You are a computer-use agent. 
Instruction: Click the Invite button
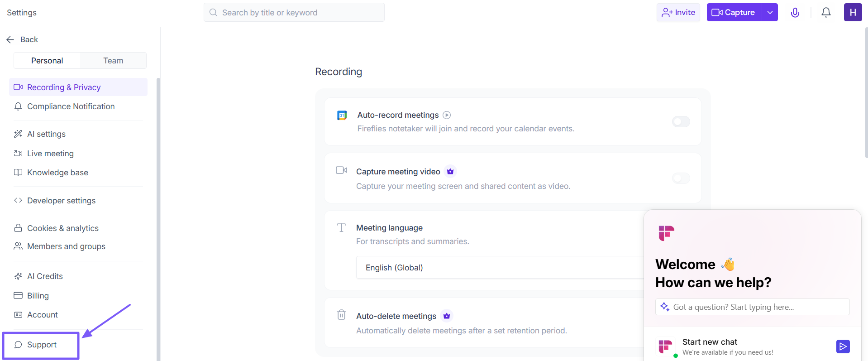pos(678,12)
